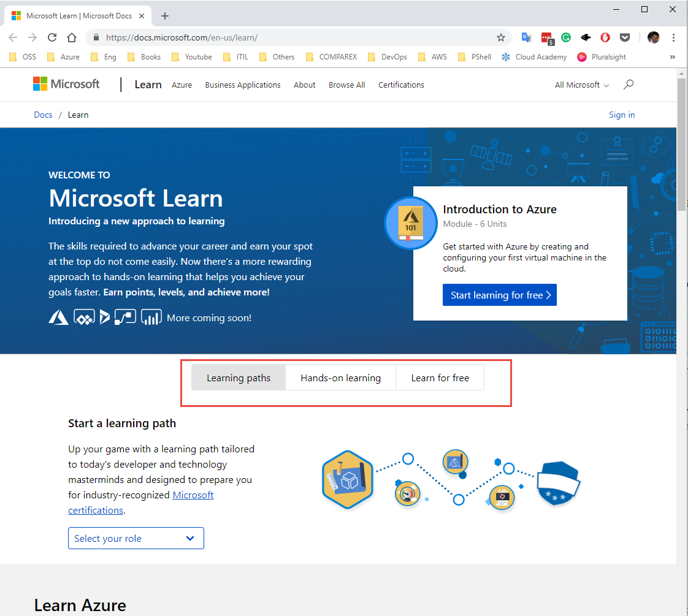Viewport: 688px width, 616px height.
Task: Click the Introduction to Azure title
Action: point(500,209)
